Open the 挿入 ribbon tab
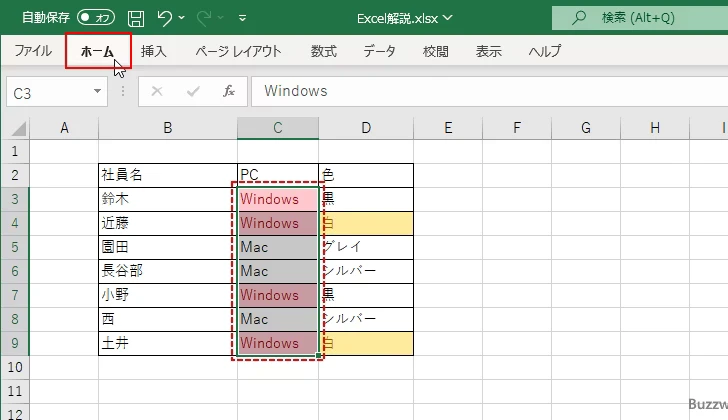This screenshot has width=728, height=420. tap(154, 51)
